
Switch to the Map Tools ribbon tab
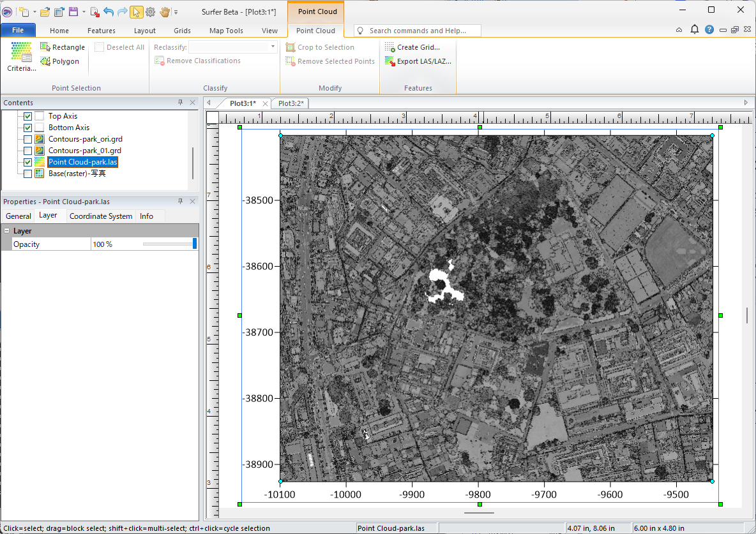226,31
